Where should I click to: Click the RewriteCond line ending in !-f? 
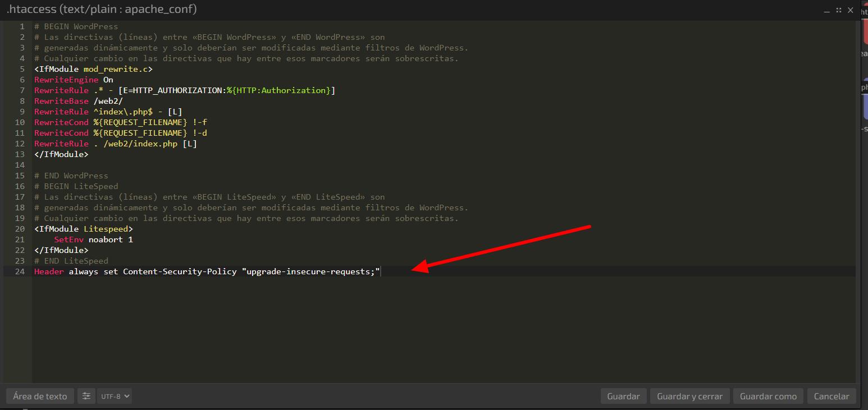pyautogui.click(x=121, y=122)
